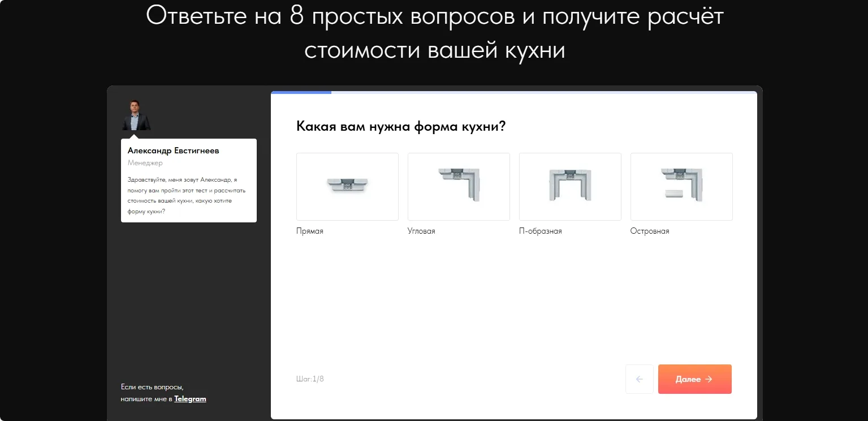Click the manager's greeting message text
Viewport: 868px width, 421px height.
(187, 196)
